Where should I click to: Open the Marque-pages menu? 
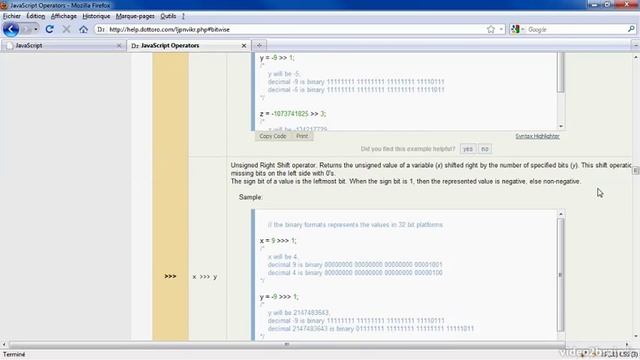135,16
